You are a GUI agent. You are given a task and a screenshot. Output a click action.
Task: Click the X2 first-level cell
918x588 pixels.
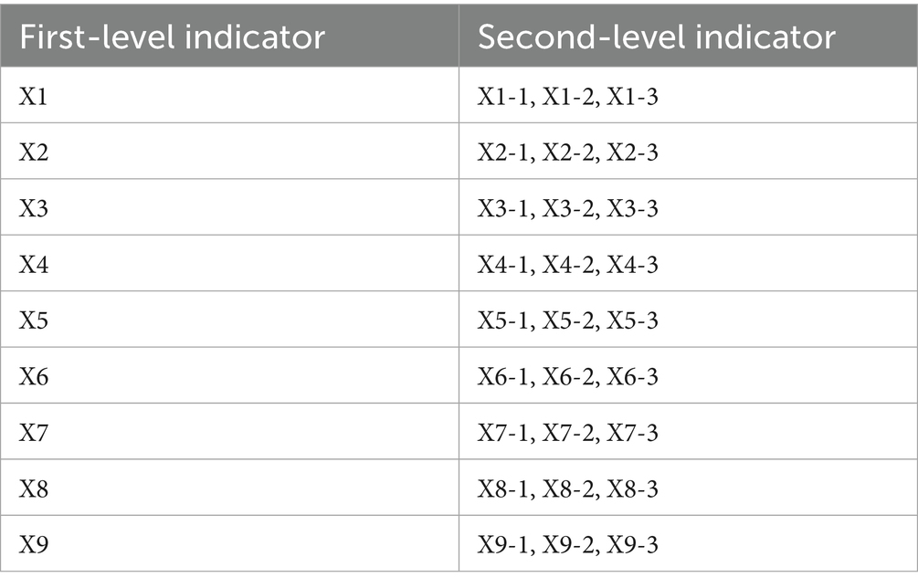(34, 152)
